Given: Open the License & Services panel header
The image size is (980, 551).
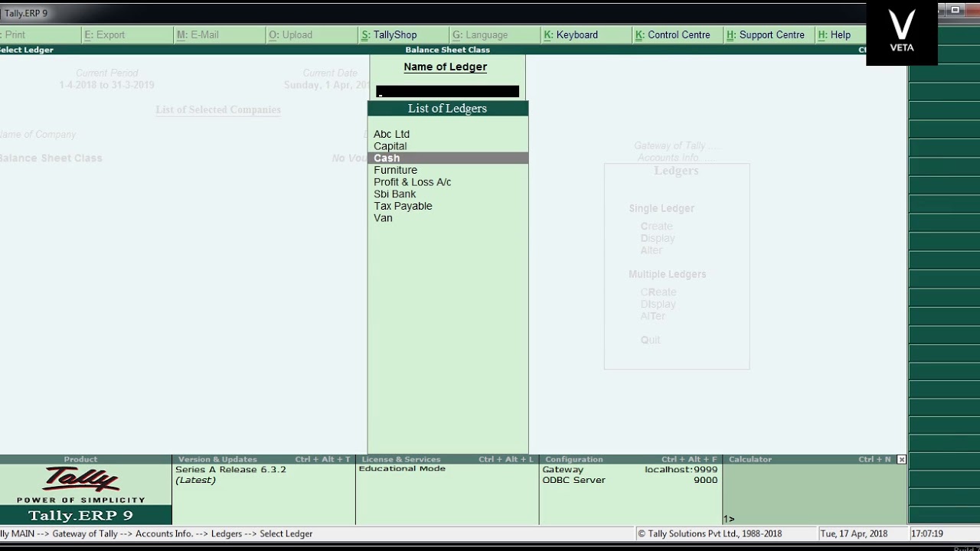Looking at the screenshot, I should pyautogui.click(x=448, y=459).
